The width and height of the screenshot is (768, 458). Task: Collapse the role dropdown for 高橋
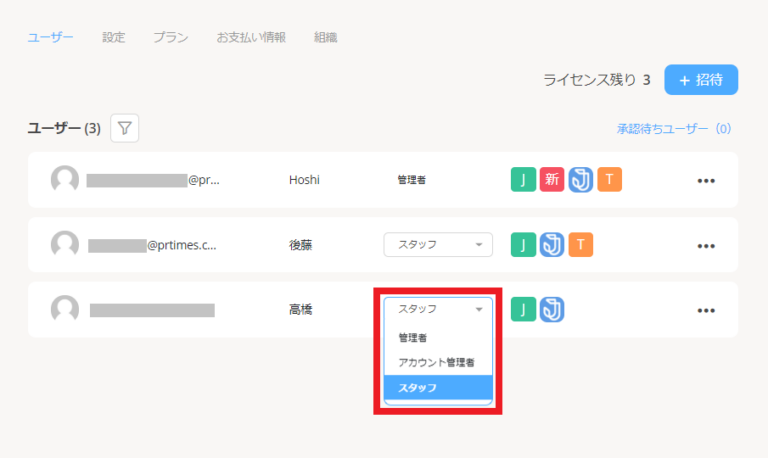(x=438, y=309)
